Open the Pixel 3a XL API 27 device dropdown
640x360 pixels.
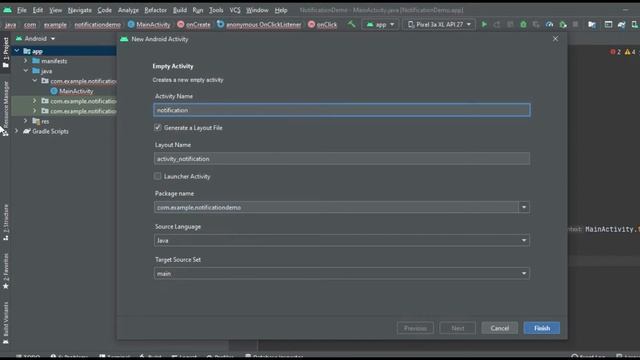(439, 24)
